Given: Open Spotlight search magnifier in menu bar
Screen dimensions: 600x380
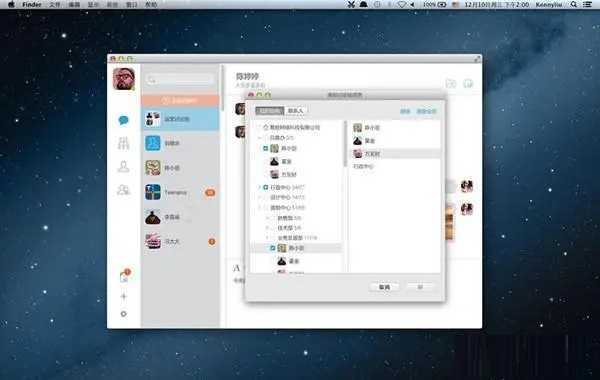Looking at the screenshot, I should (x=574, y=5).
